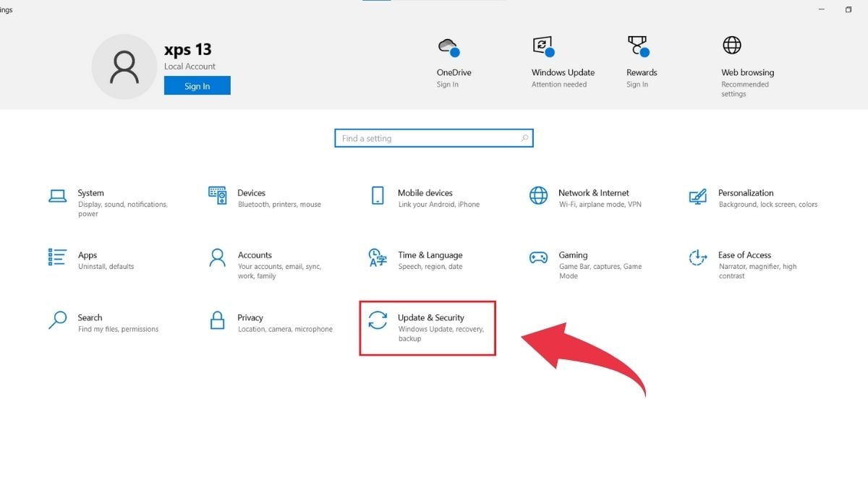This screenshot has height=488, width=868.
Task: Open the System settings monitor icon
Action: point(57,196)
